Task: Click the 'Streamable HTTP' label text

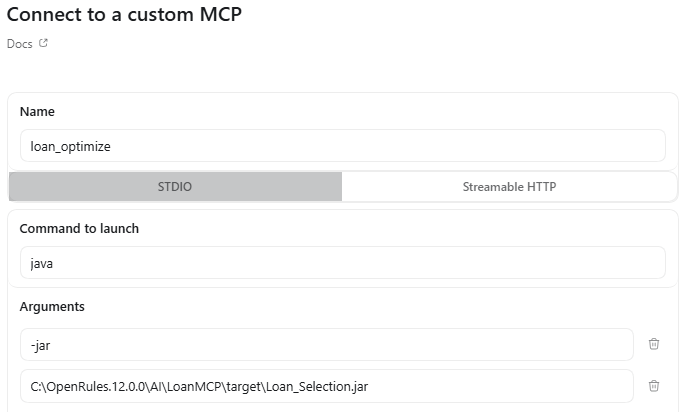Action: 508,187
